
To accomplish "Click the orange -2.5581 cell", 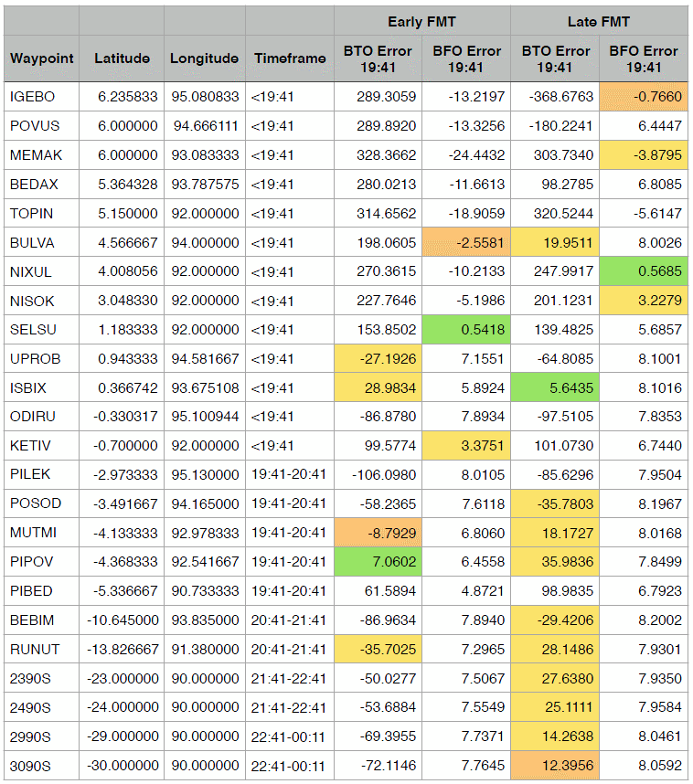I will (x=466, y=242).
